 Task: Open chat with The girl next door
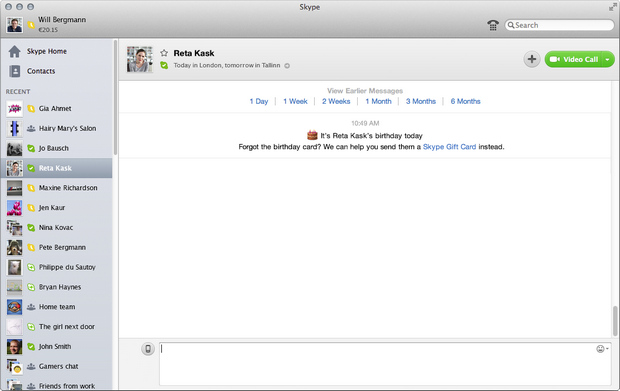[56, 327]
